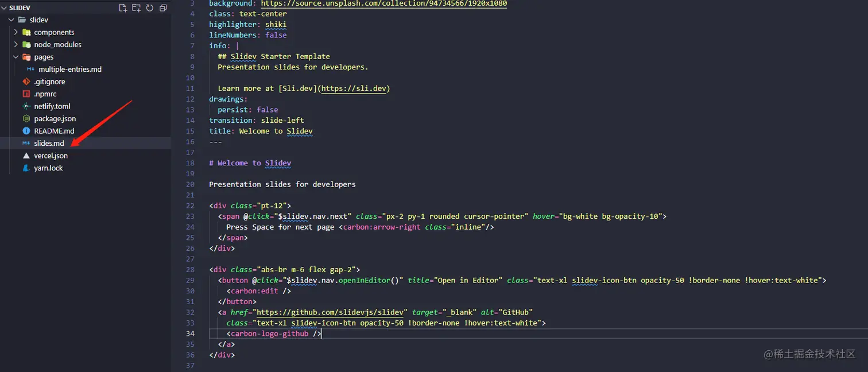Image resolution: width=868 pixels, height=372 pixels.
Task: Select the node_modules folder label
Action: pos(58,45)
